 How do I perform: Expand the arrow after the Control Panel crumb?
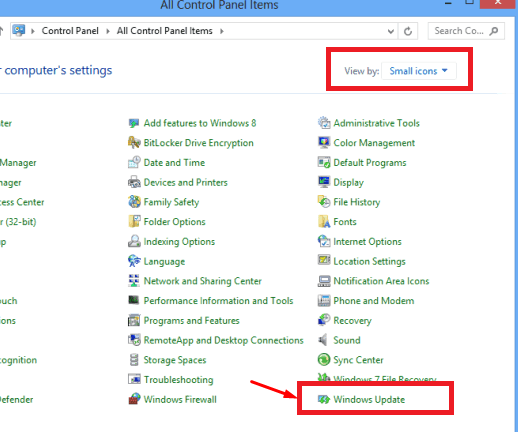click(108, 31)
